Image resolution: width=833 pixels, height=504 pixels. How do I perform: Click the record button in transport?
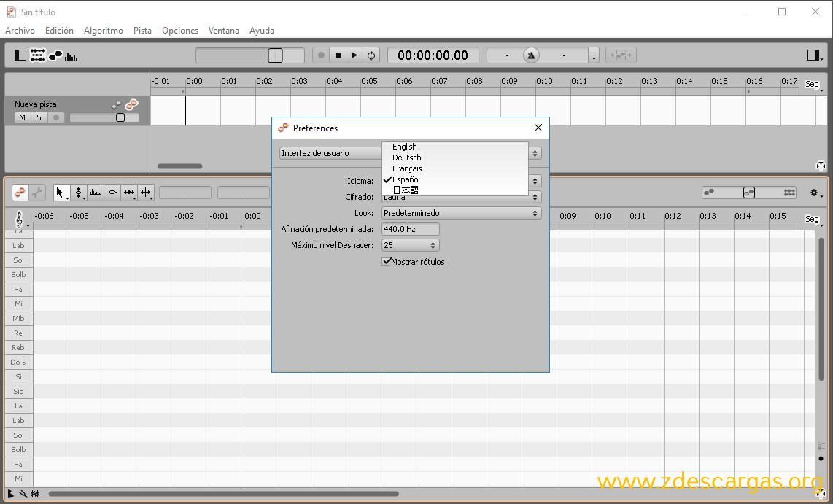321,55
